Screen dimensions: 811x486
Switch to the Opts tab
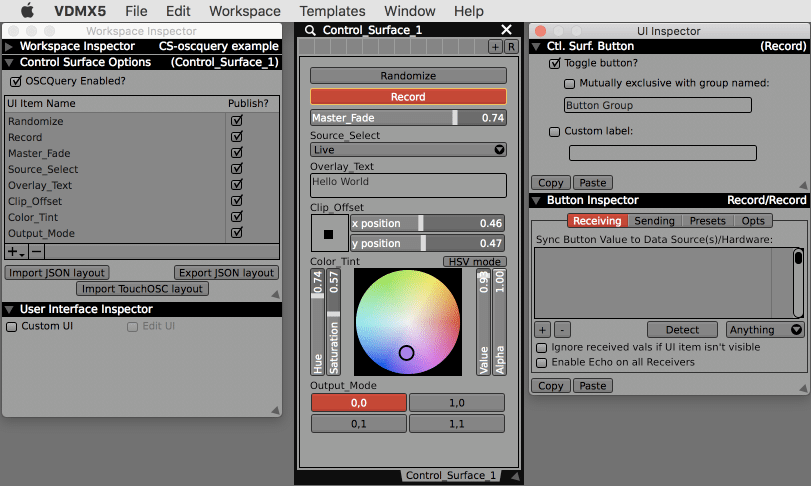click(x=753, y=221)
